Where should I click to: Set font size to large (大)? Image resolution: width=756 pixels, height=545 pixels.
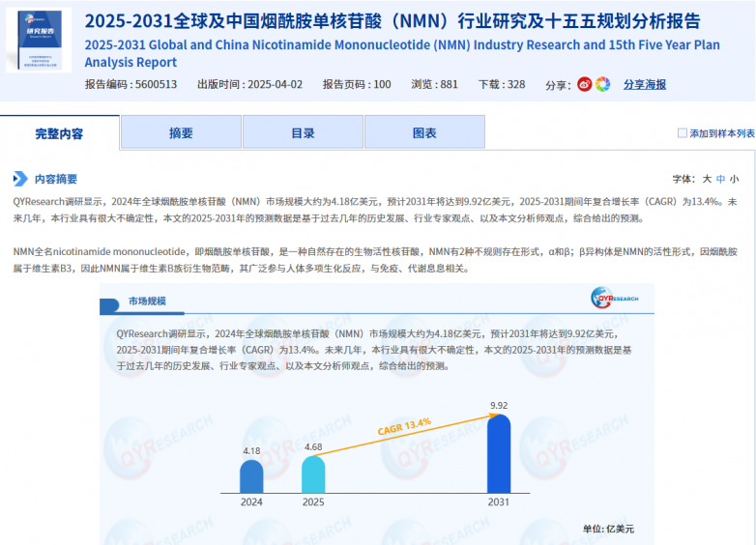(707, 179)
